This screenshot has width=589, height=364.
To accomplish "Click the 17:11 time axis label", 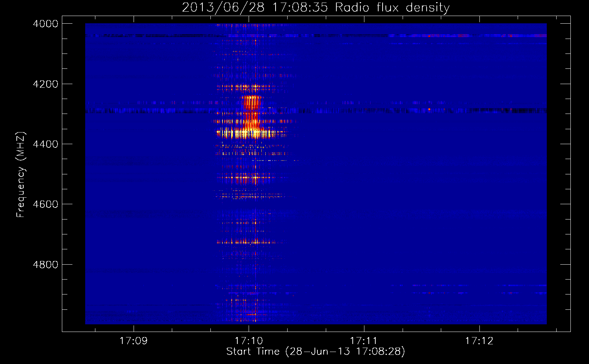I will pyautogui.click(x=364, y=341).
